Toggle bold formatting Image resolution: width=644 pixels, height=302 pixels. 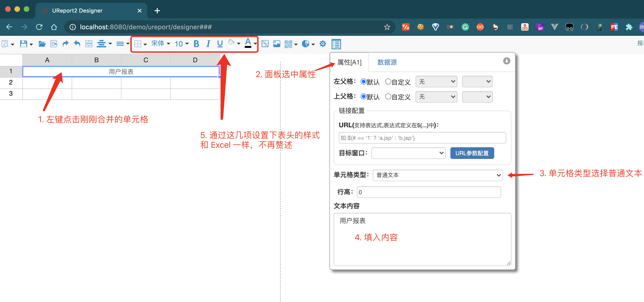(x=196, y=44)
